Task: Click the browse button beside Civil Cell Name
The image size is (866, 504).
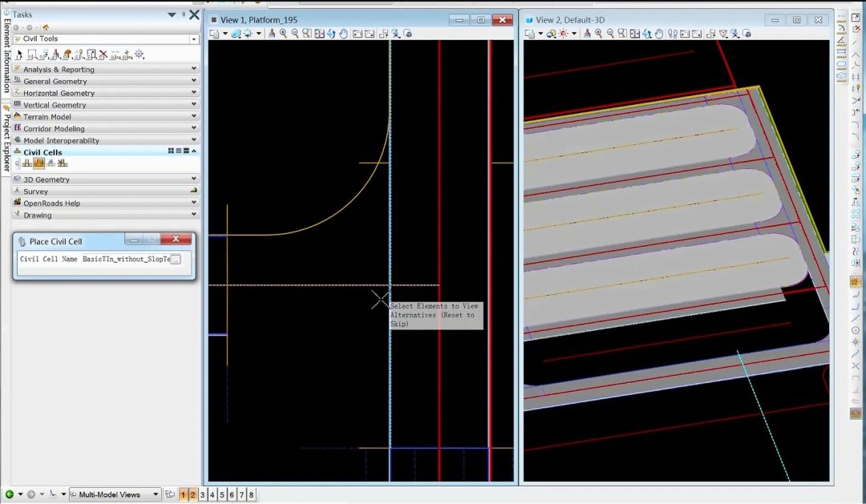Action: tap(176, 260)
